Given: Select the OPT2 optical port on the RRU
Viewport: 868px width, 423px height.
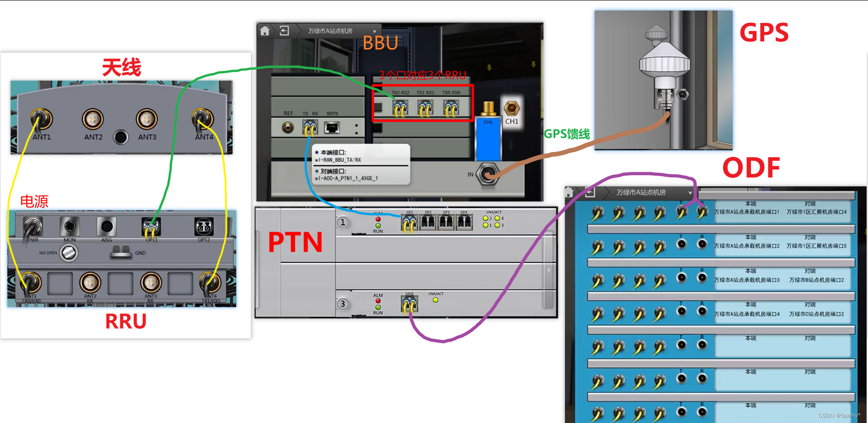Looking at the screenshot, I should click(204, 227).
